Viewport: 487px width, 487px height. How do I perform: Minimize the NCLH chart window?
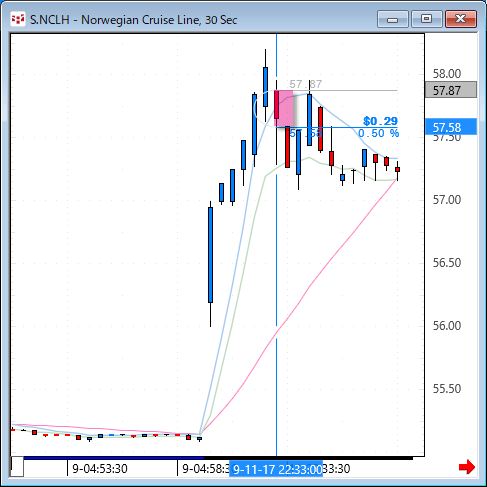(x=393, y=19)
